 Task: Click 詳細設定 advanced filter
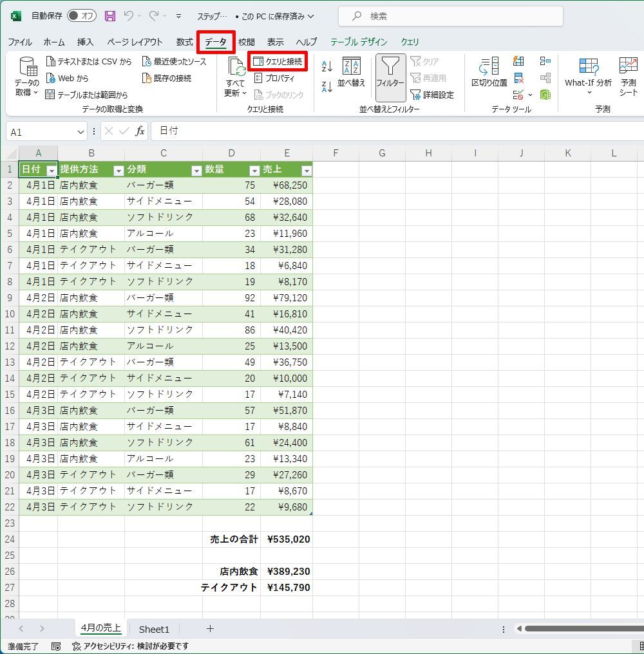tap(432, 95)
